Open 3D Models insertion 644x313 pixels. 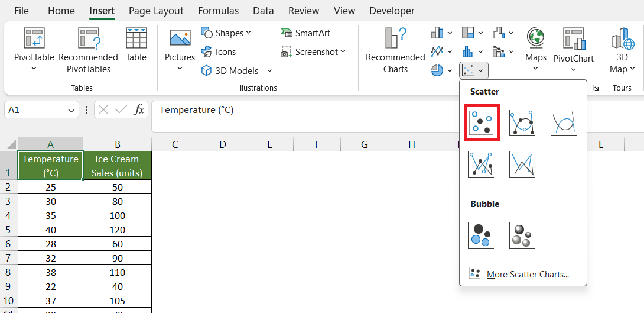230,71
